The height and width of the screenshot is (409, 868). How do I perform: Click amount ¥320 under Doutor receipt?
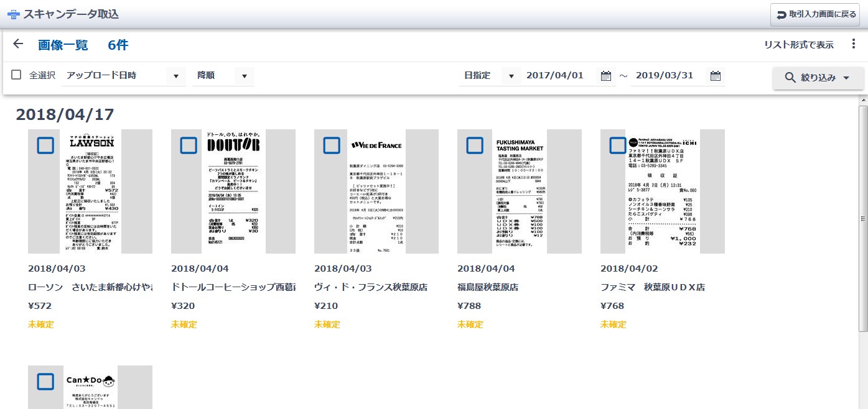pos(183,306)
